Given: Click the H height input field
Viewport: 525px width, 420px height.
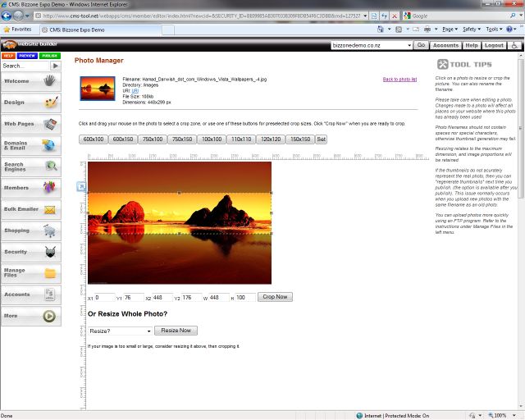Looking at the screenshot, I should tap(244, 297).
